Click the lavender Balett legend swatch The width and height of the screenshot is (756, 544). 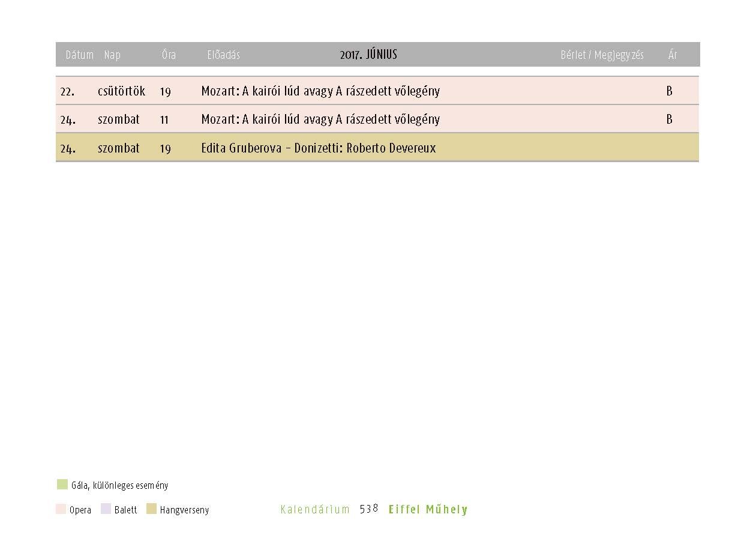click(x=106, y=509)
